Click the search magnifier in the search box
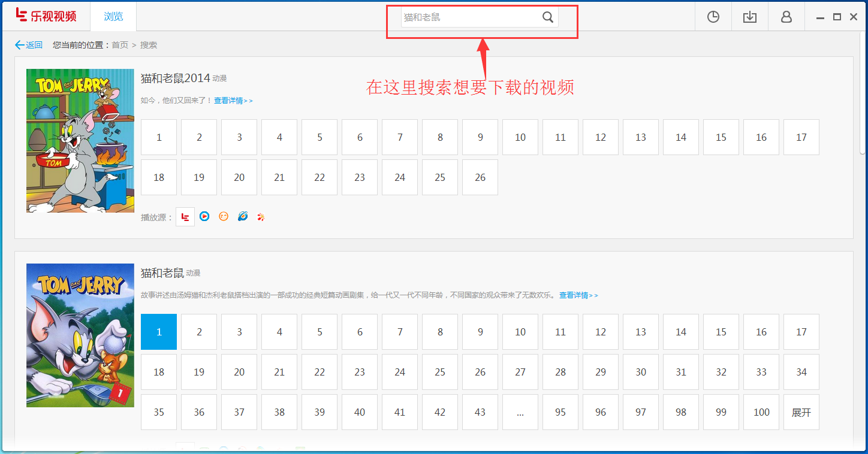868x454 pixels. tap(547, 17)
